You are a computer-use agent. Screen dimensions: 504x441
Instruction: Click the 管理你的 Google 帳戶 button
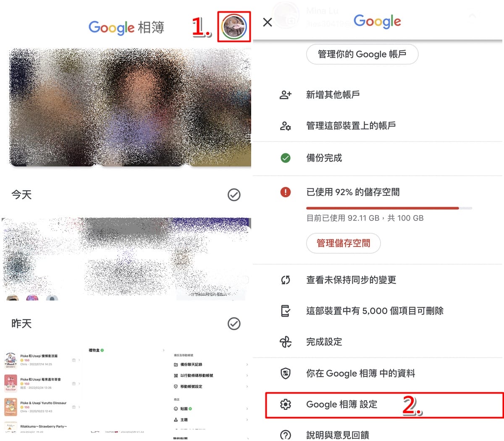click(x=362, y=54)
